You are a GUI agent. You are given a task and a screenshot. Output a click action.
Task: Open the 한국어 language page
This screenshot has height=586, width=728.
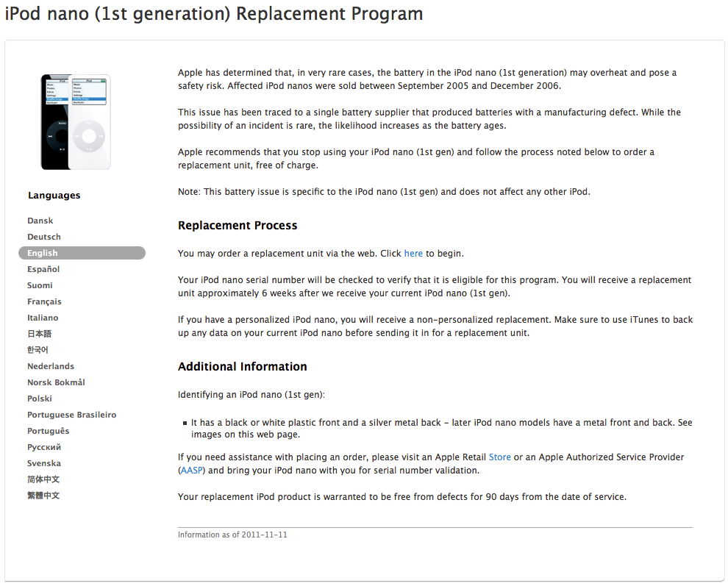pos(38,350)
